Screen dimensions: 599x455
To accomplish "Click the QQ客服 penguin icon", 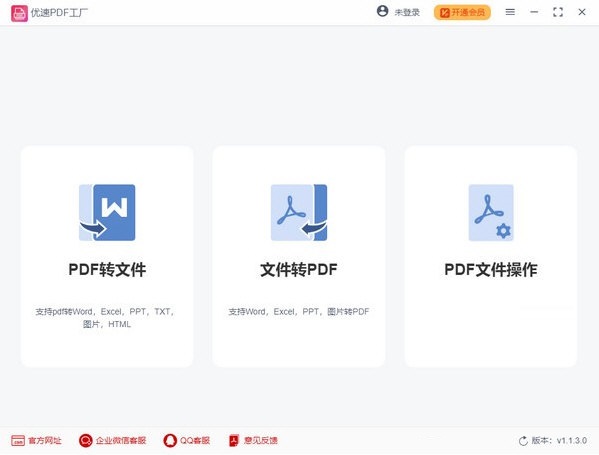I will pos(170,440).
